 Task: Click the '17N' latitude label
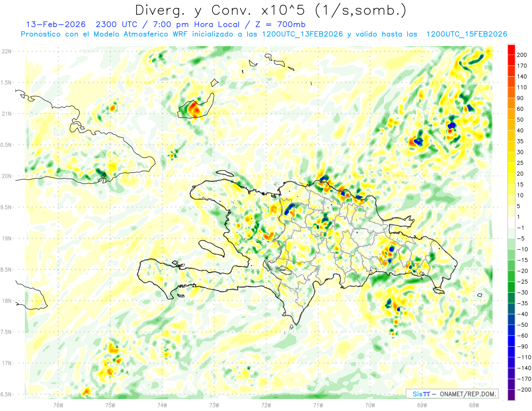tap(7, 364)
